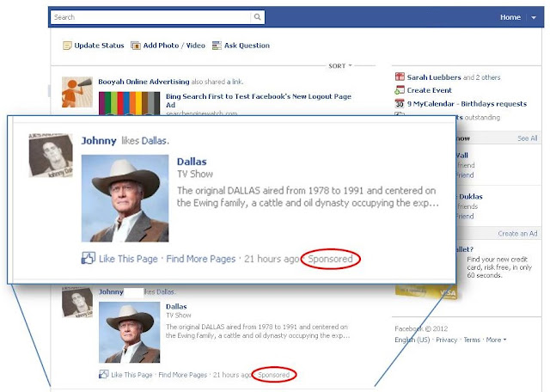Screen dimensions: 550x392
Task: Click thumbs-up icon in enlarged callout
Action: [88, 258]
